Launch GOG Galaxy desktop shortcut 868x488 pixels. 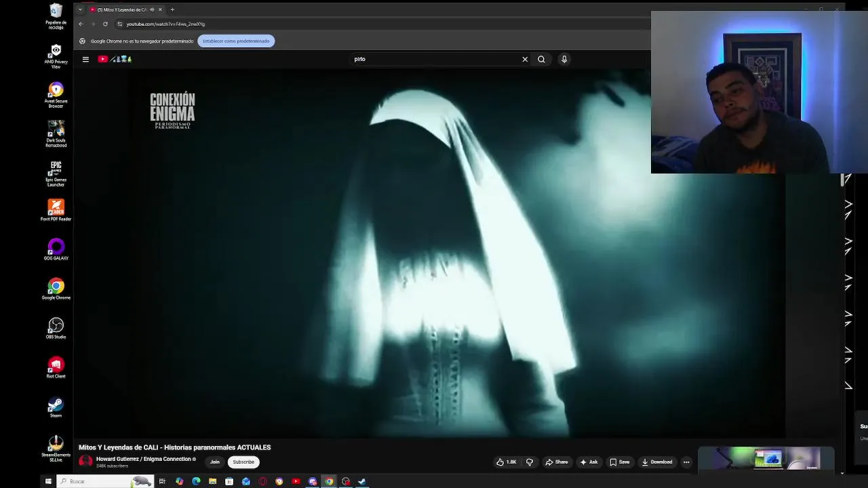[56, 250]
